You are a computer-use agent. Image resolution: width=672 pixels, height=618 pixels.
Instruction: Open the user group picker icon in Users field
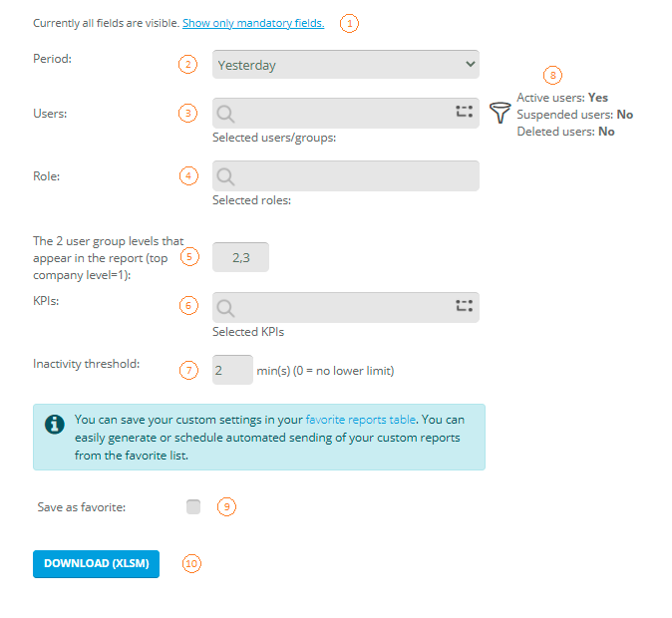(464, 113)
